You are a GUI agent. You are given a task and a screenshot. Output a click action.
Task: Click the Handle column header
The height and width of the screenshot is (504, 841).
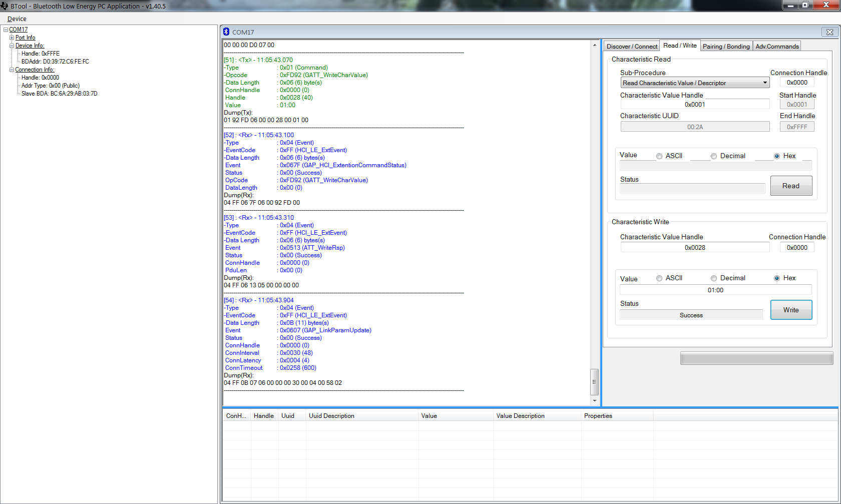[x=264, y=415]
